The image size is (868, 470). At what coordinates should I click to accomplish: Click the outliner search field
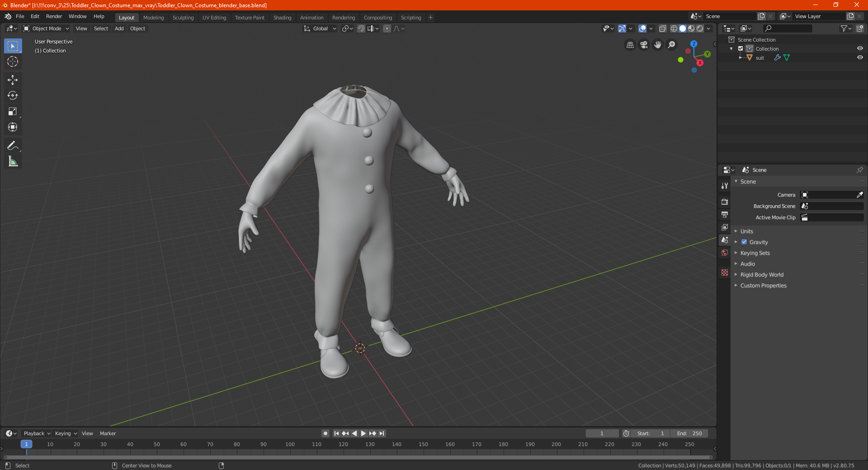coord(787,28)
